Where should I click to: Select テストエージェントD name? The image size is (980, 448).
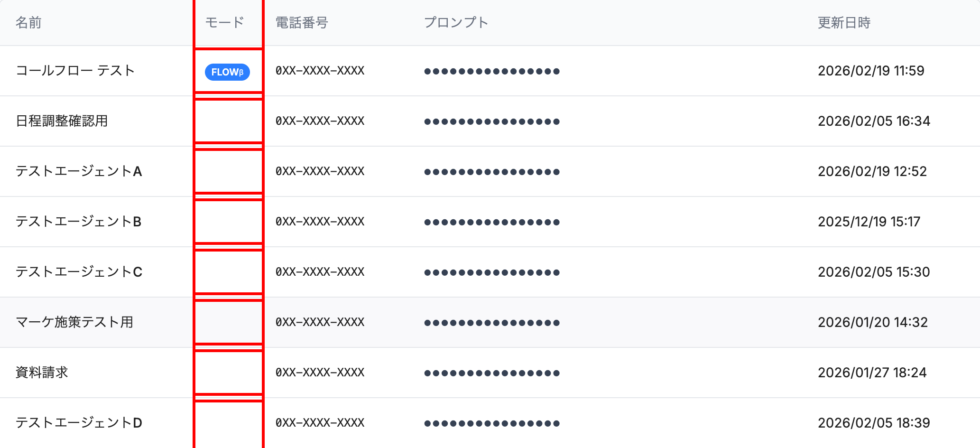79,423
